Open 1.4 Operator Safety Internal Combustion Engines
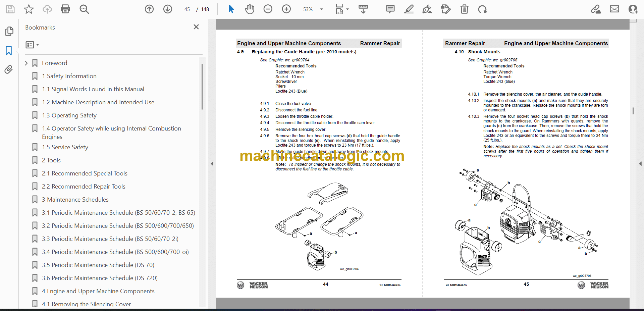This screenshot has width=644, height=311. (x=111, y=133)
